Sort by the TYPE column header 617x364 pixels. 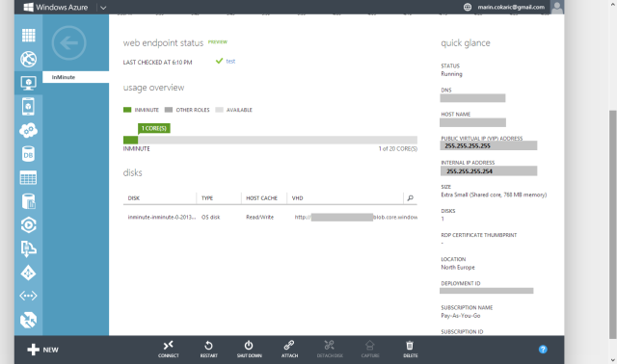[x=207, y=198]
